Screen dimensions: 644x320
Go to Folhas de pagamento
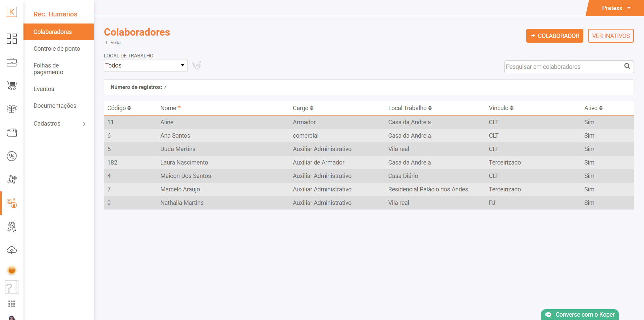pyautogui.click(x=48, y=69)
